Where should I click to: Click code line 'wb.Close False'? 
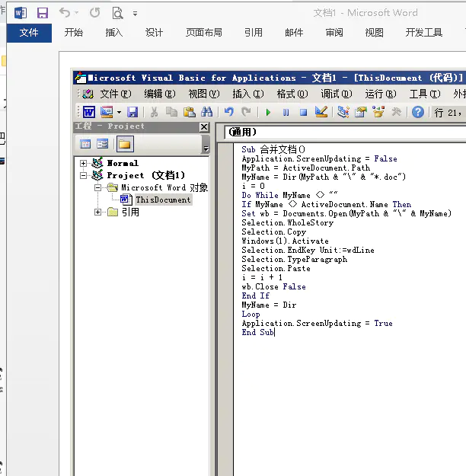pyautogui.click(x=273, y=286)
